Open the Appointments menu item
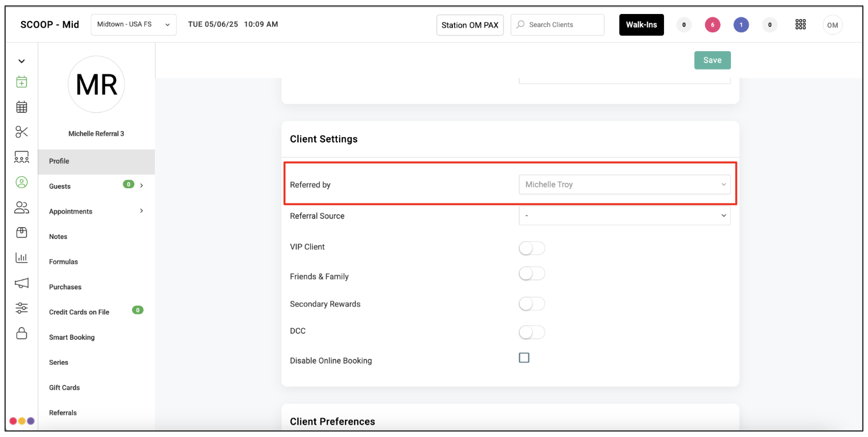The height and width of the screenshot is (437, 868). (x=71, y=211)
